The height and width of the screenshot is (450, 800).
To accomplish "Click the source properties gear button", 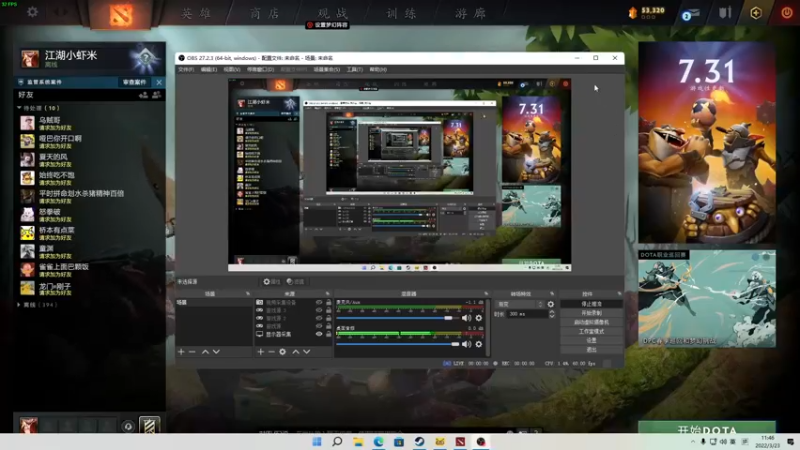I will pos(271,282).
